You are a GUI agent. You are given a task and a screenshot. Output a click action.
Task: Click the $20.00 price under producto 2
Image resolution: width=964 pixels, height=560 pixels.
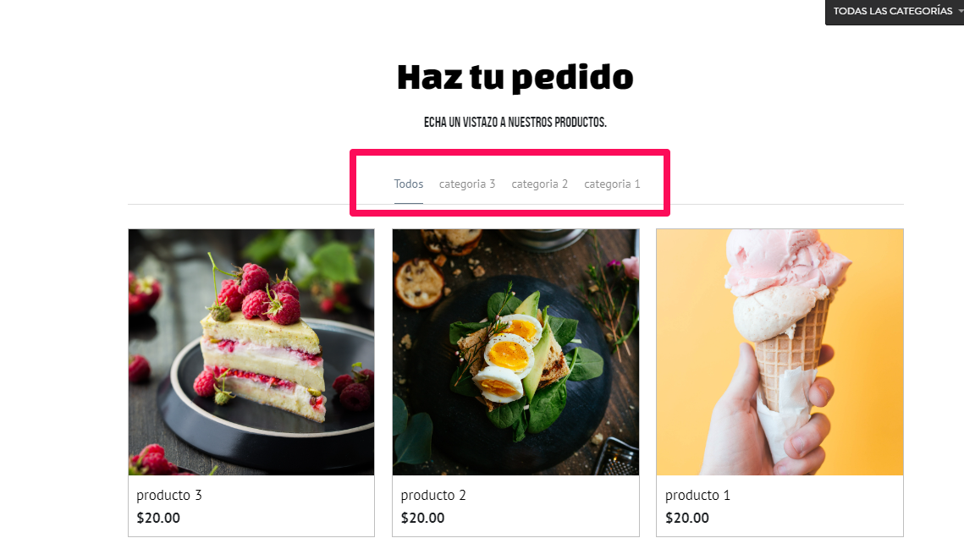coord(423,519)
